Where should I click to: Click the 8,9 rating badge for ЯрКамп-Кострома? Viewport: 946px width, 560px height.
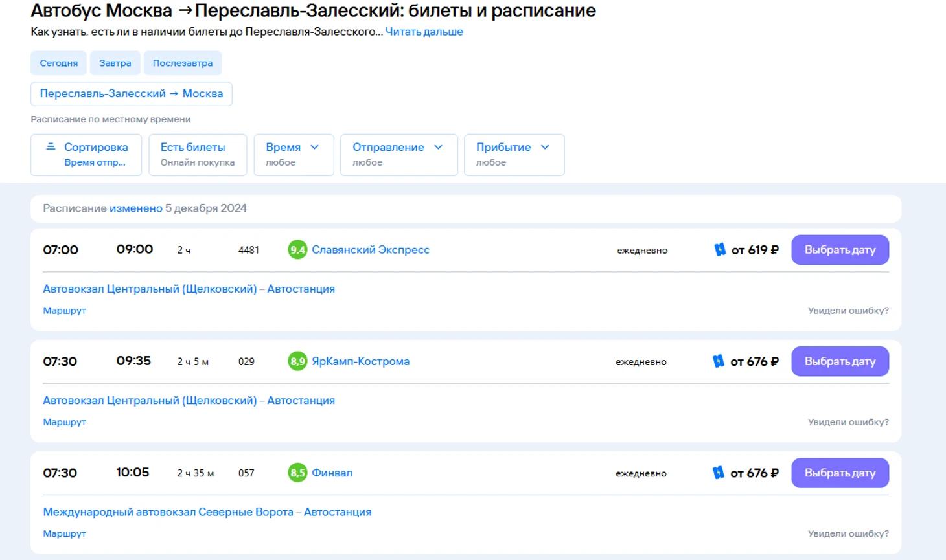(x=297, y=361)
